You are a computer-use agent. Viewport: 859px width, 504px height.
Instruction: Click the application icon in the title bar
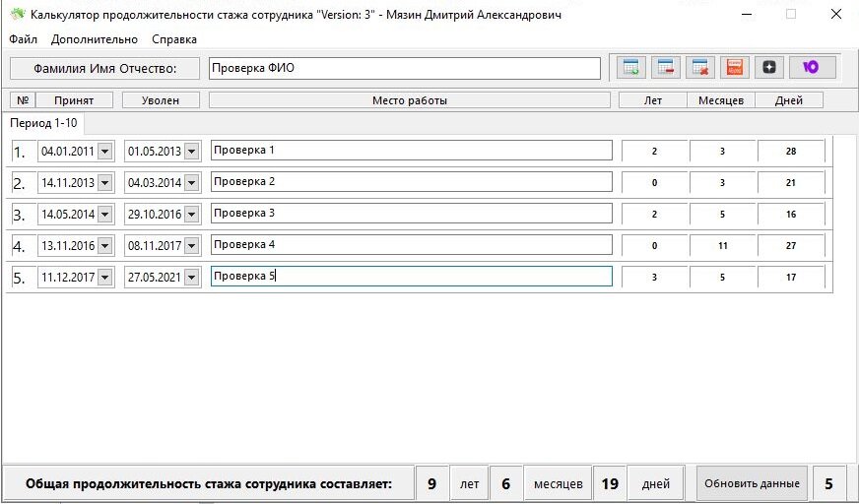click(18, 14)
